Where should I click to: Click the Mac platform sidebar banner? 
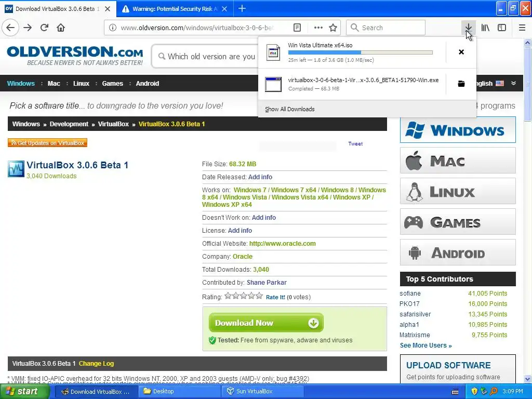(458, 161)
